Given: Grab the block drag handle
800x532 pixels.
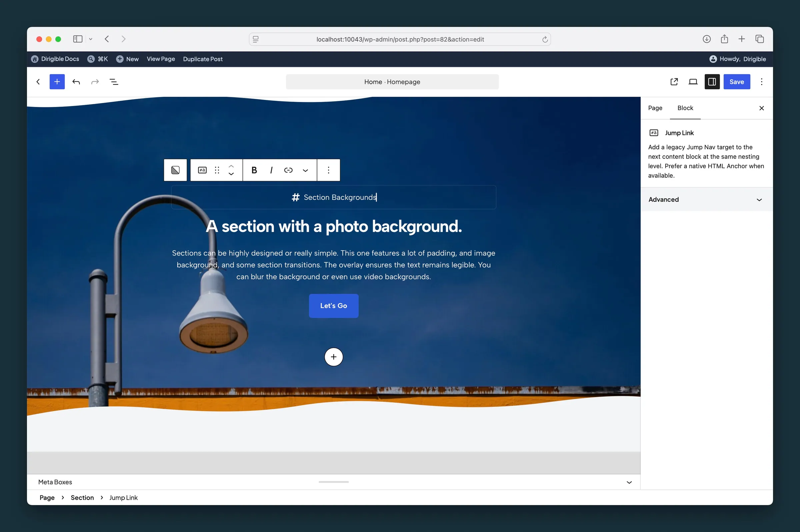Looking at the screenshot, I should [217, 170].
